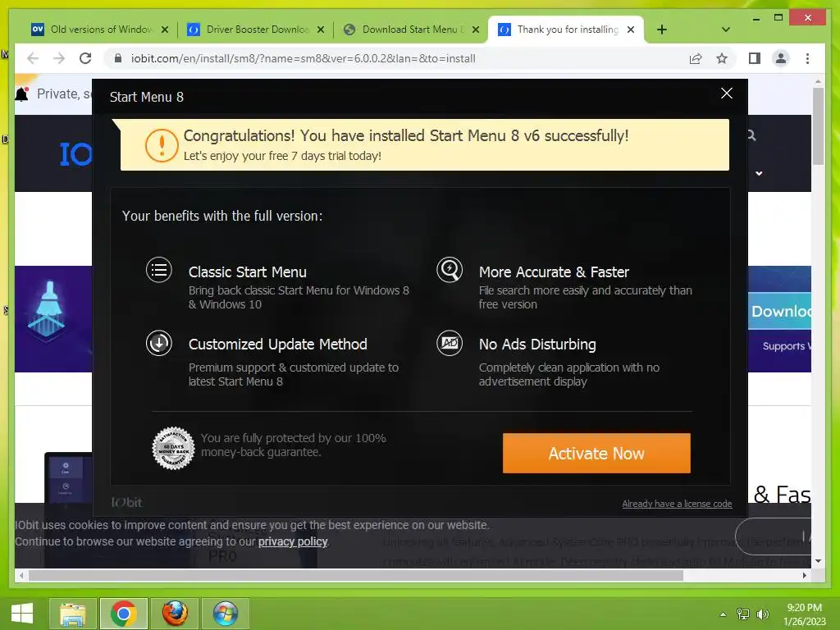Open File Explorer from taskbar
This screenshot has width=840, height=630.
click(x=73, y=614)
